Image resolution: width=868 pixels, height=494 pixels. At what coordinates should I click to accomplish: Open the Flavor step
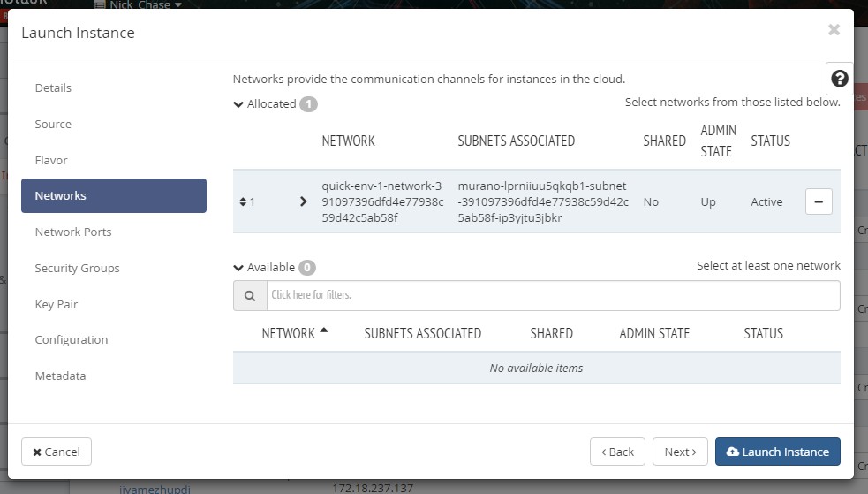(51, 161)
